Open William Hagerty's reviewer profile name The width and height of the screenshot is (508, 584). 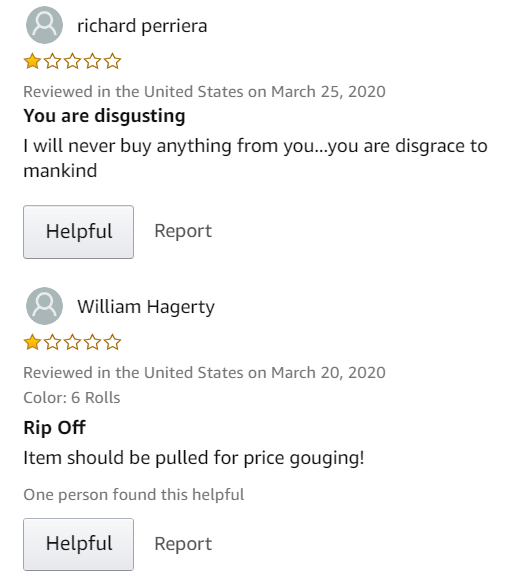(146, 307)
